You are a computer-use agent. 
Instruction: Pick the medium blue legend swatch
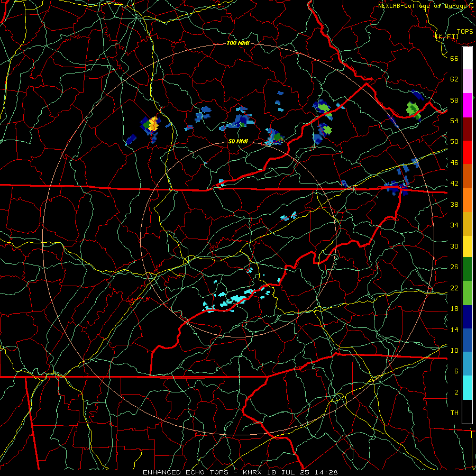[x=467, y=340]
